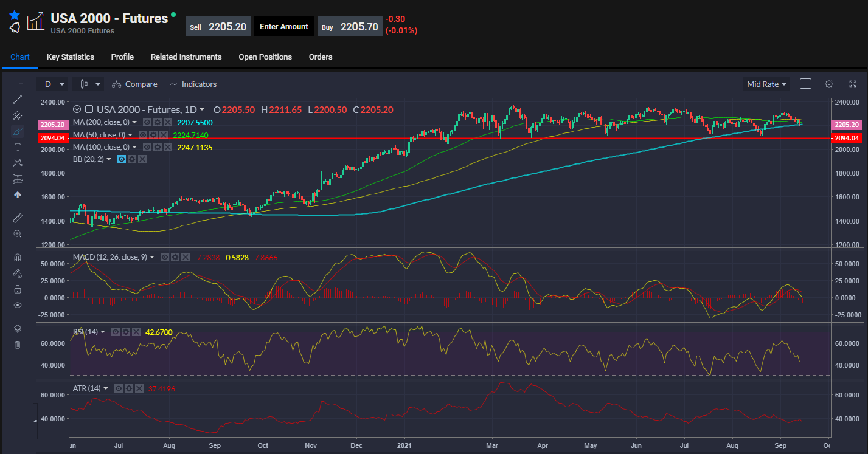Viewport: 868px width, 454px height.
Task: Click the Sell 2205.20 button
Action: [218, 27]
